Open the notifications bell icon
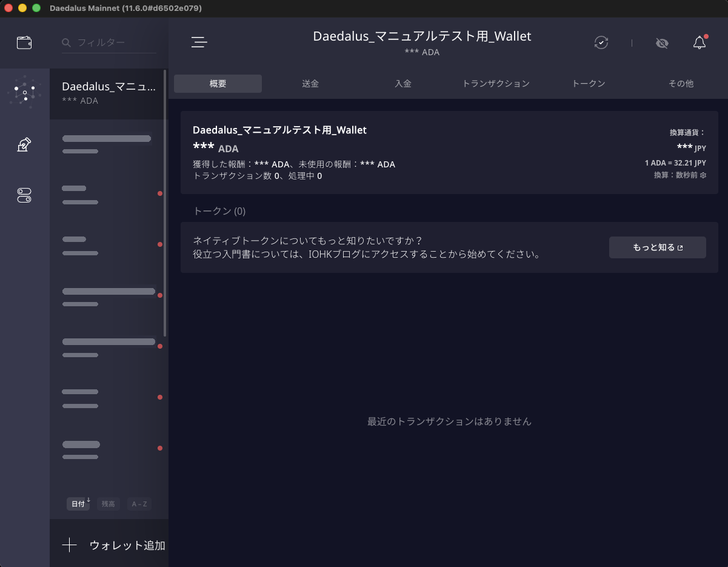The image size is (728, 567). [x=700, y=42]
